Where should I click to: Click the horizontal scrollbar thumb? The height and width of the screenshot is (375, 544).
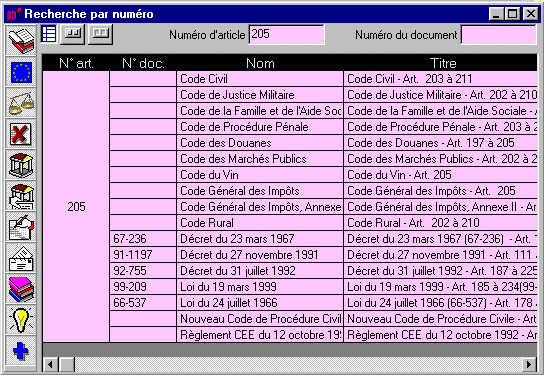(67, 365)
